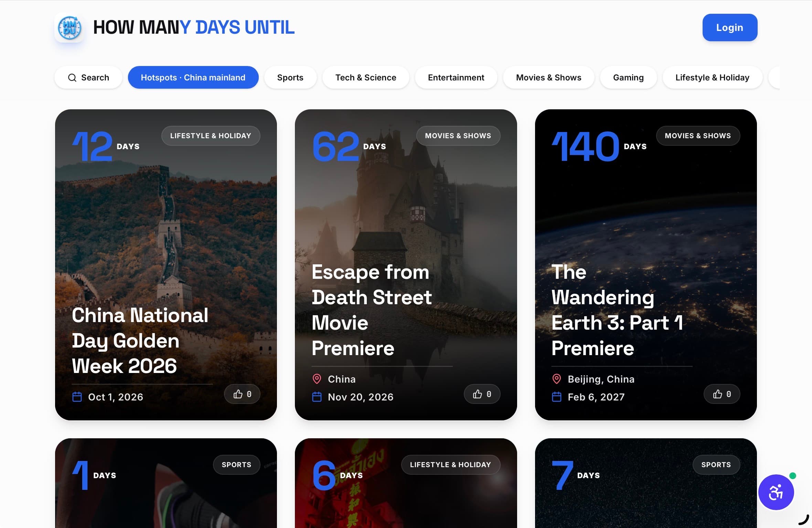Click Lifestyle & Holiday tag on 12-days card

(211, 136)
